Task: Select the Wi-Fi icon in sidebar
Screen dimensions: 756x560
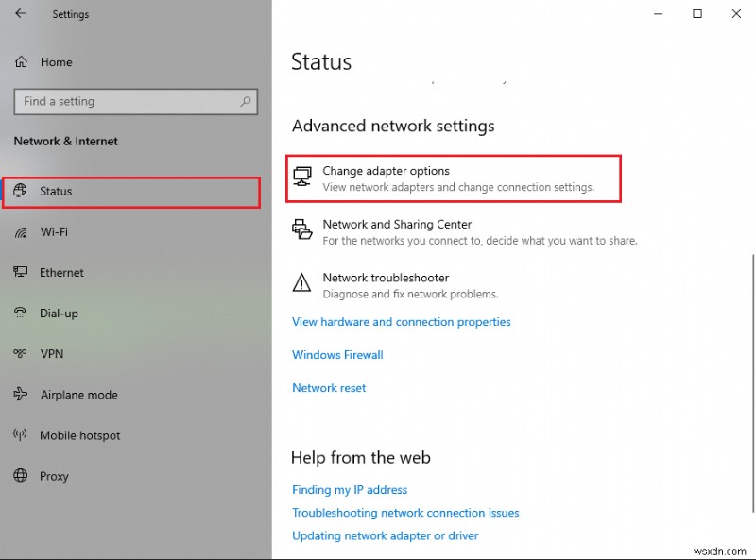Action: coord(20,231)
